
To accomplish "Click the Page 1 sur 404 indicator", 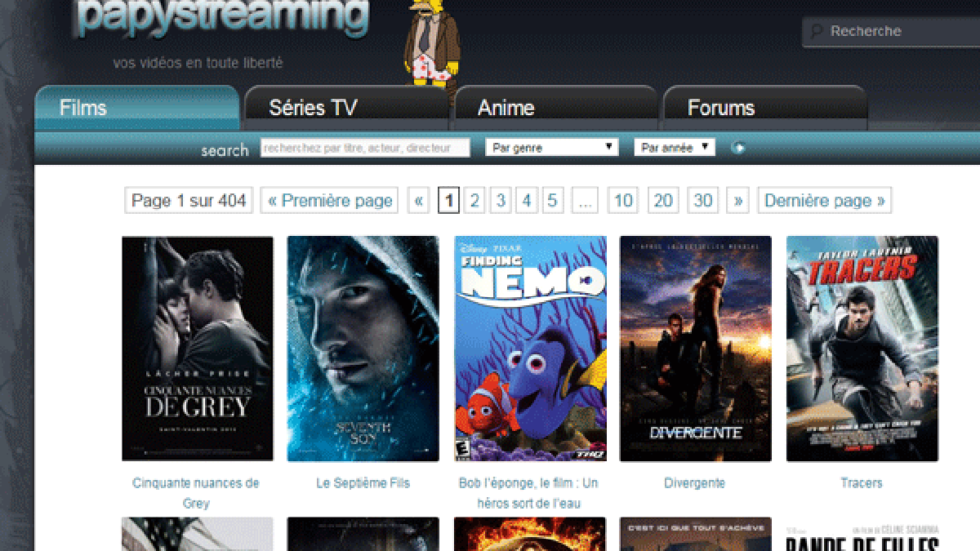I will pyautogui.click(x=189, y=200).
